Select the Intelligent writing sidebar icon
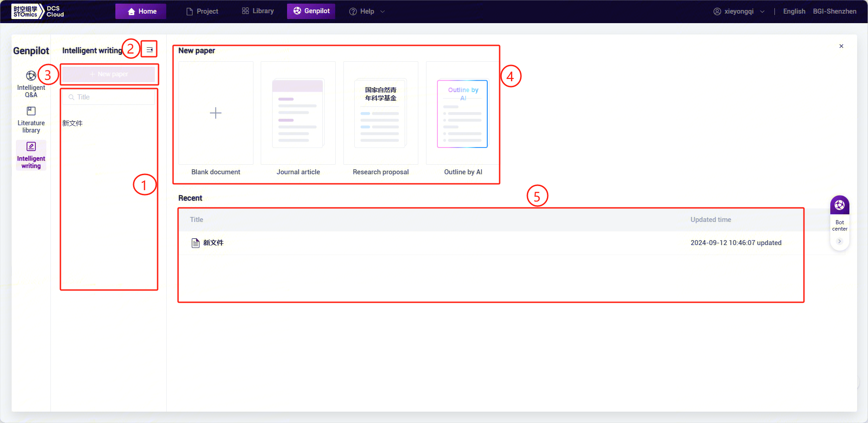The height and width of the screenshot is (423, 868). click(31, 147)
